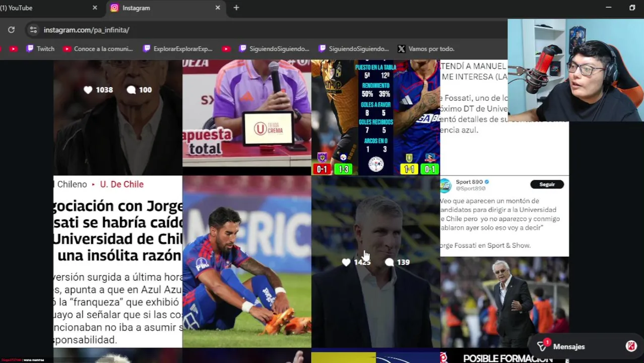Restore down the browser window

632,8
